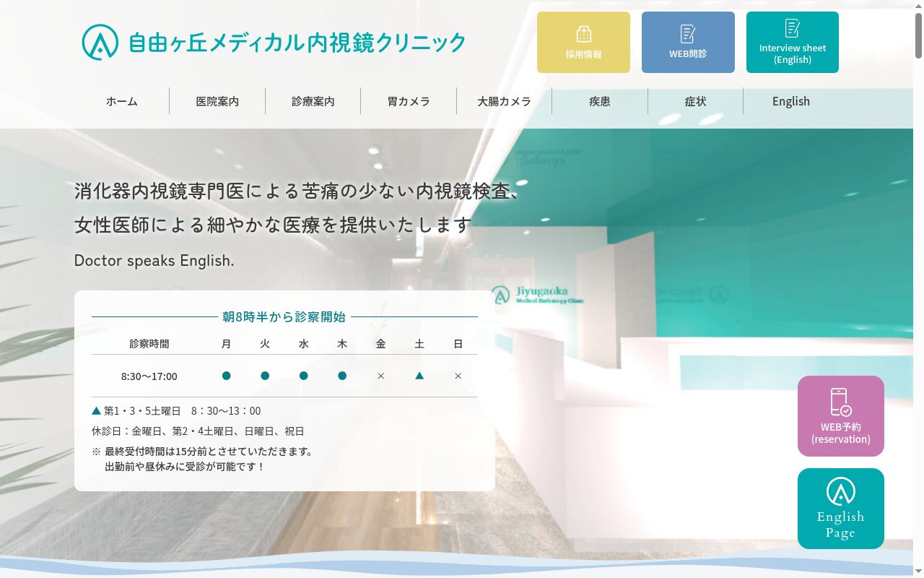
Task: Click the 採用情報 building icon
Action: coord(583,34)
